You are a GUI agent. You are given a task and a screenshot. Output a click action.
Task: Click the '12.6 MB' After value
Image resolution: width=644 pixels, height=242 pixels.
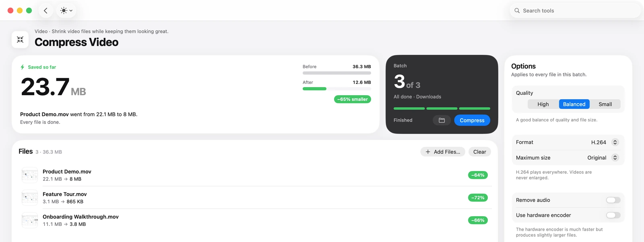(x=362, y=82)
